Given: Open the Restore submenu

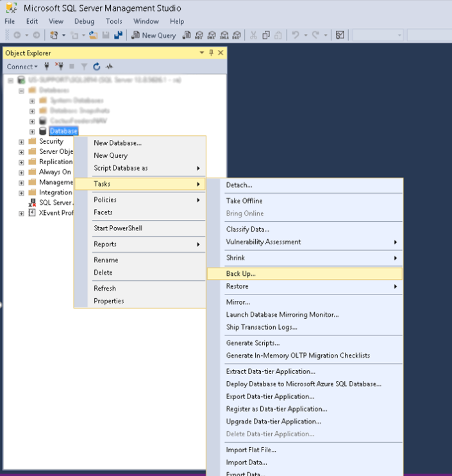Looking at the screenshot, I should tap(305, 286).
